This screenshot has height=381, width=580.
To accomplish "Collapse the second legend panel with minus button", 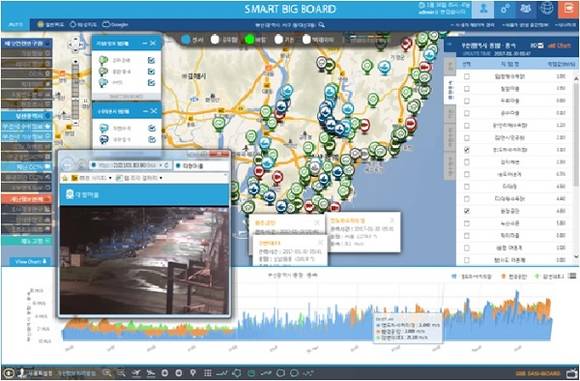I will [145, 111].
